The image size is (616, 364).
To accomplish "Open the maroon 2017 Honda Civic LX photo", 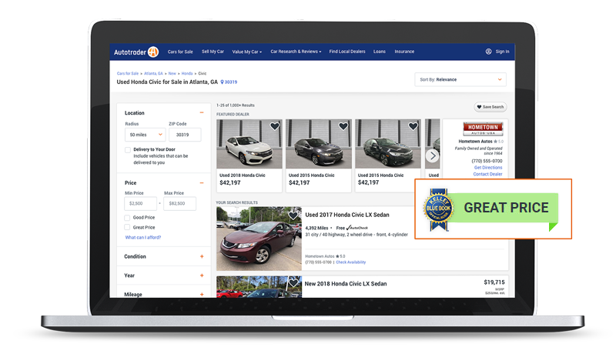I will pyautogui.click(x=259, y=239).
